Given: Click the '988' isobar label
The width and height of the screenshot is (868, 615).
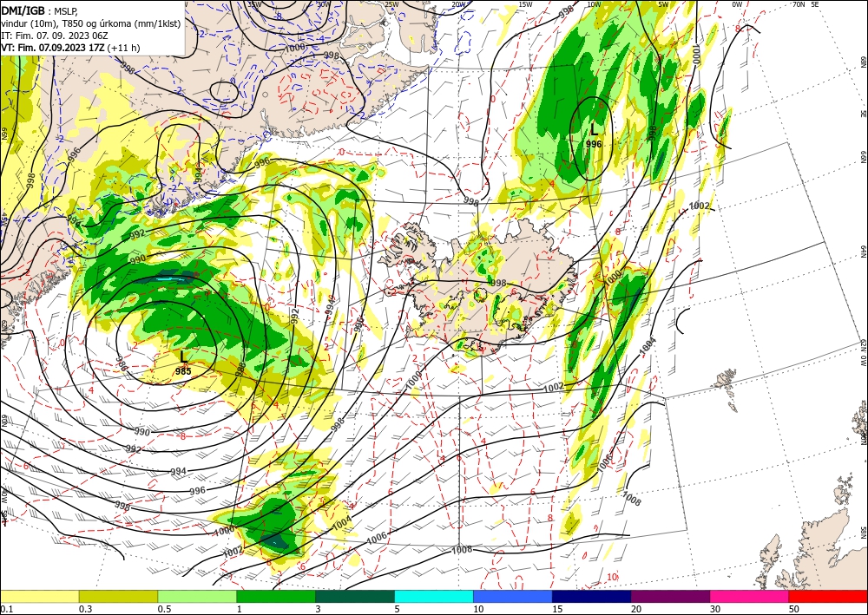Looking at the screenshot, I should pyautogui.click(x=240, y=370).
